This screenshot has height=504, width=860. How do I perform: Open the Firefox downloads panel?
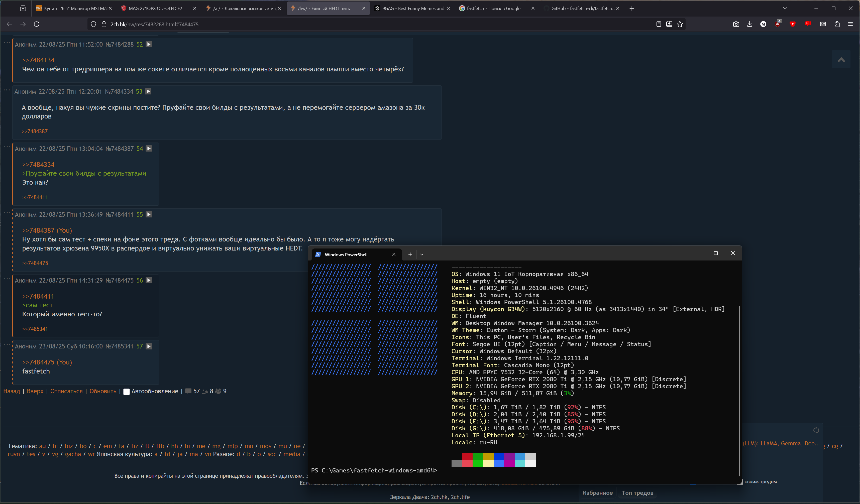749,24
